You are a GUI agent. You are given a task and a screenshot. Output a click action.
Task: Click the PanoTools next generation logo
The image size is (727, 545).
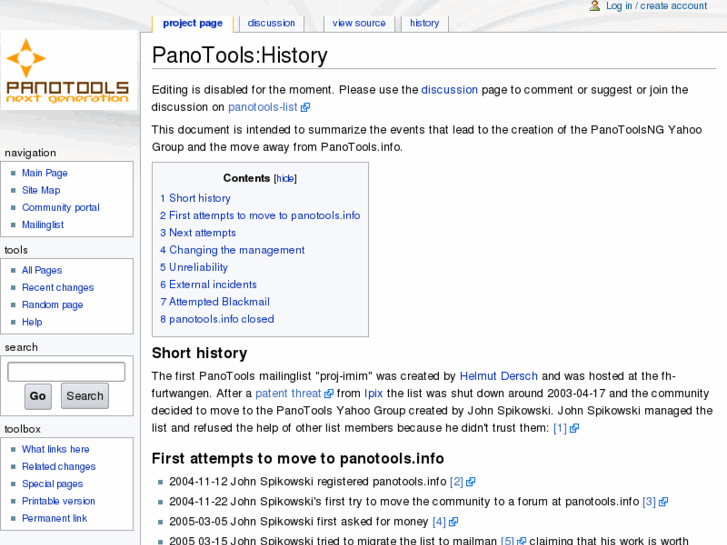[68, 71]
